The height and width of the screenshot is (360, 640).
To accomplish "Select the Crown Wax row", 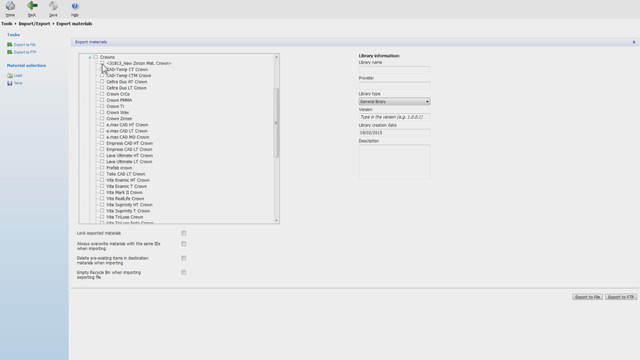I will (x=118, y=112).
